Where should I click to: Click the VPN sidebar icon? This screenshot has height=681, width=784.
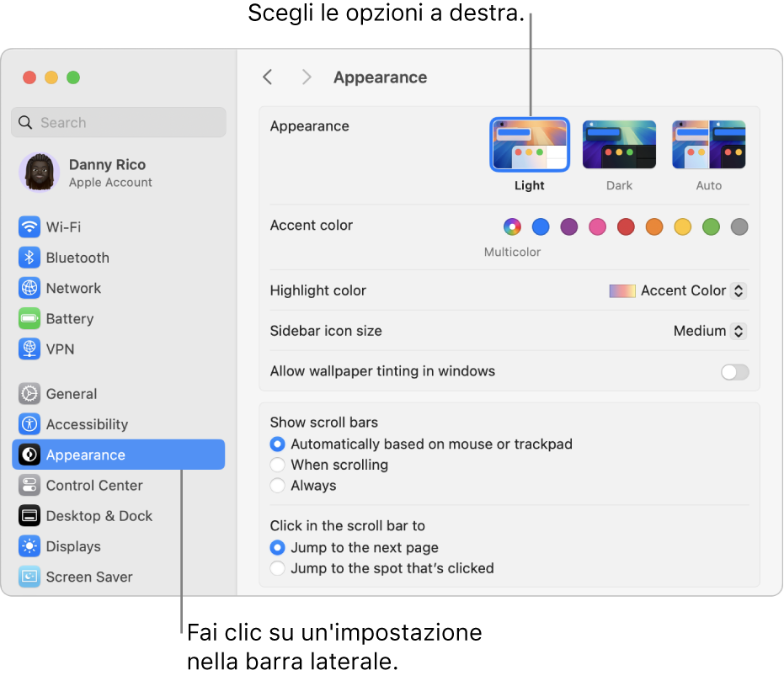29,349
